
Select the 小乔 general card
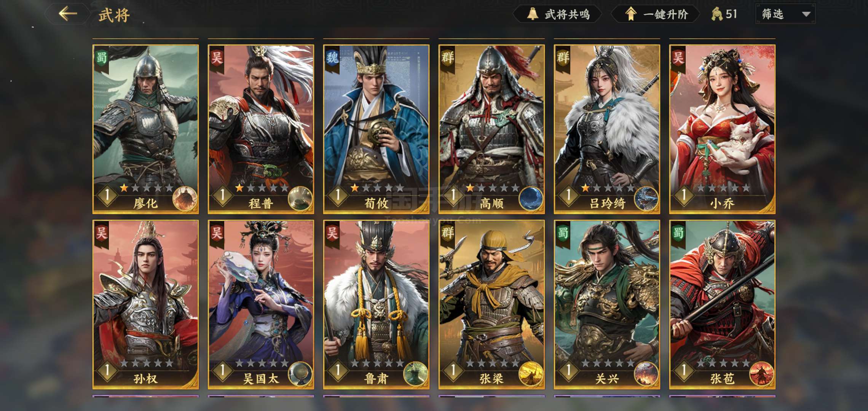(722, 129)
